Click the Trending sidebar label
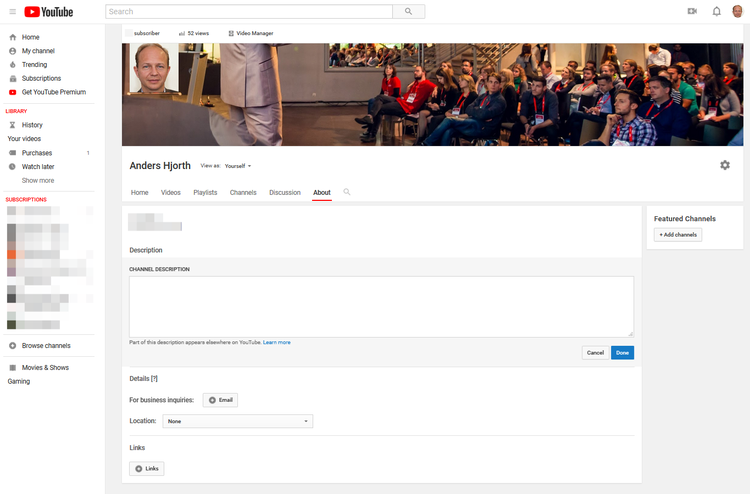 coord(34,65)
